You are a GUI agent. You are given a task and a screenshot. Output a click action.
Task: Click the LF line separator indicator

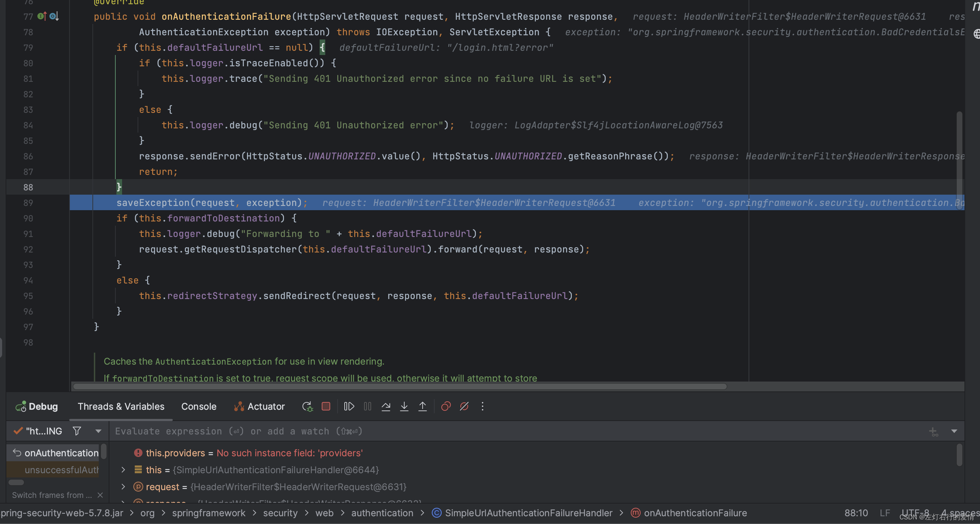884,513
